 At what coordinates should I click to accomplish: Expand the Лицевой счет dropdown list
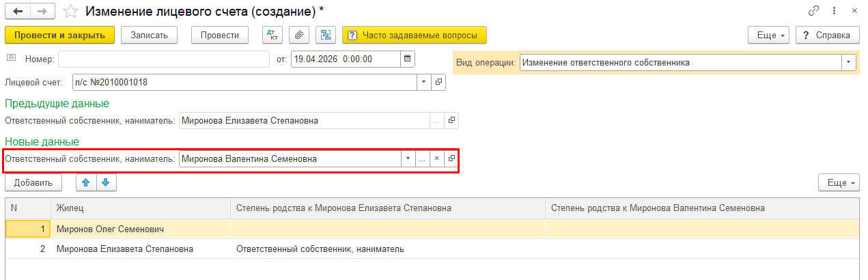[424, 83]
